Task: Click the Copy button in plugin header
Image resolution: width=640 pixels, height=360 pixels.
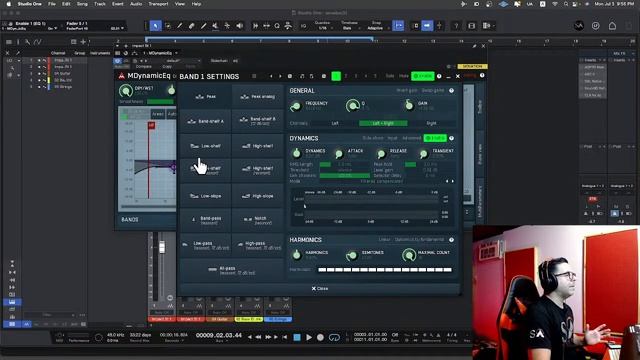Action: [167, 67]
